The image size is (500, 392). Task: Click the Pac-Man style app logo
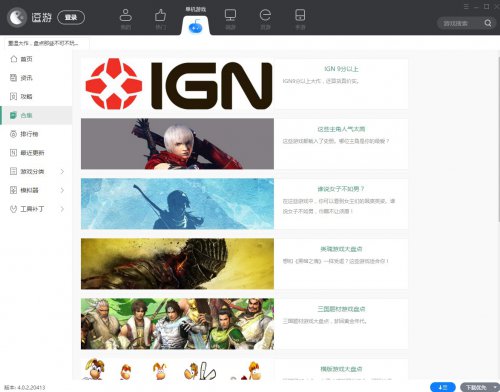point(17,17)
